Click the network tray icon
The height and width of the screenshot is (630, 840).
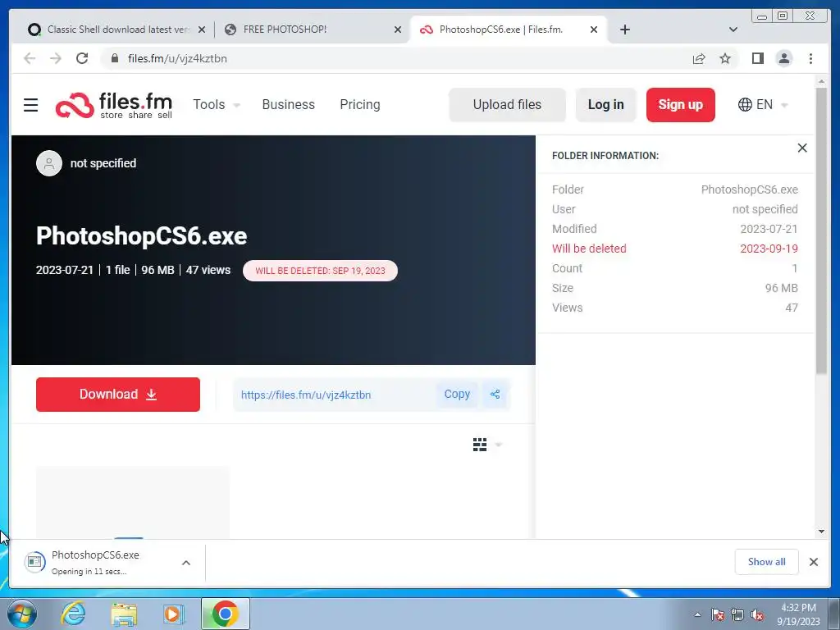click(x=737, y=614)
